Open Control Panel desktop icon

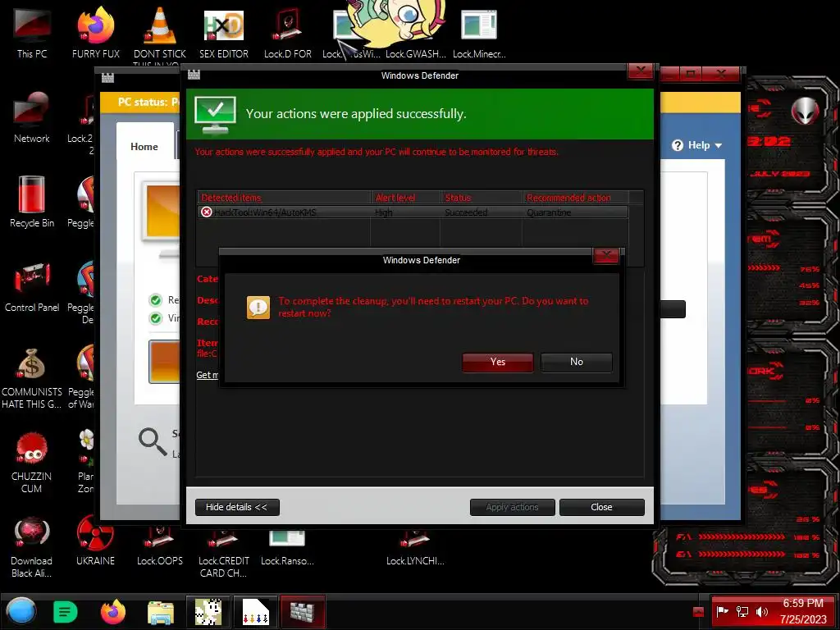(32, 286)
